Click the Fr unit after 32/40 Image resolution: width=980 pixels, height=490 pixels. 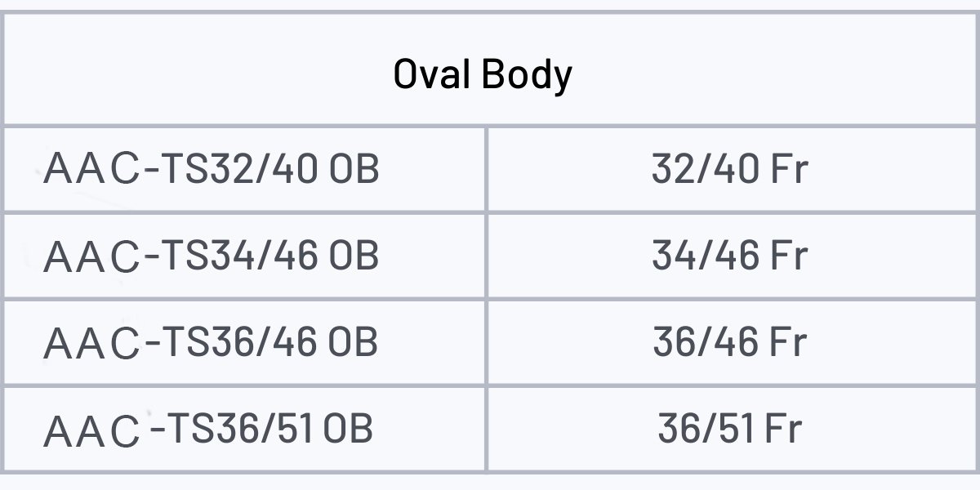(789, 169)
